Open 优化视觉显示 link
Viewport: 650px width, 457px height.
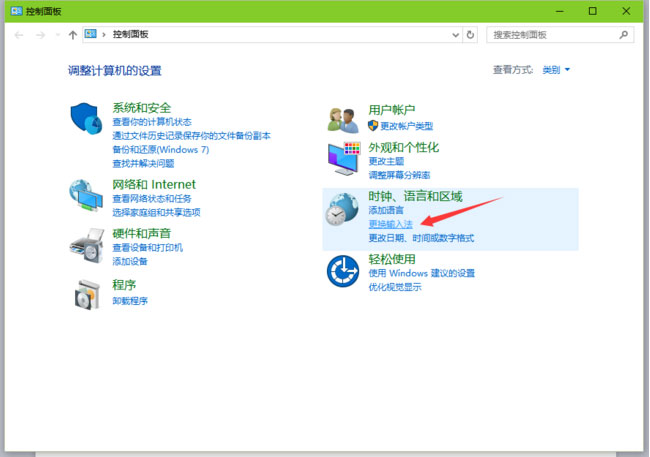click(x=395, y=287)
